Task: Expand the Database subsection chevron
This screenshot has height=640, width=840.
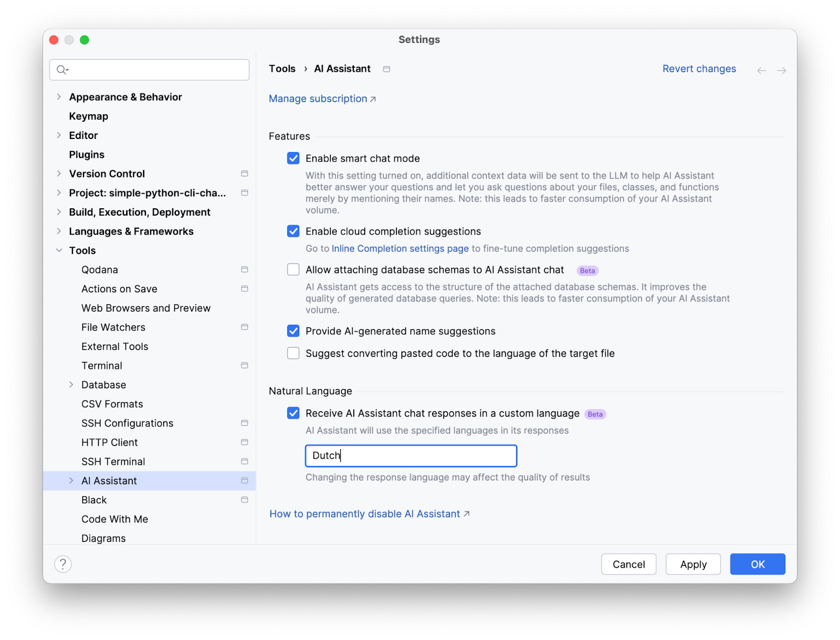Action: (x=71, y=385)
